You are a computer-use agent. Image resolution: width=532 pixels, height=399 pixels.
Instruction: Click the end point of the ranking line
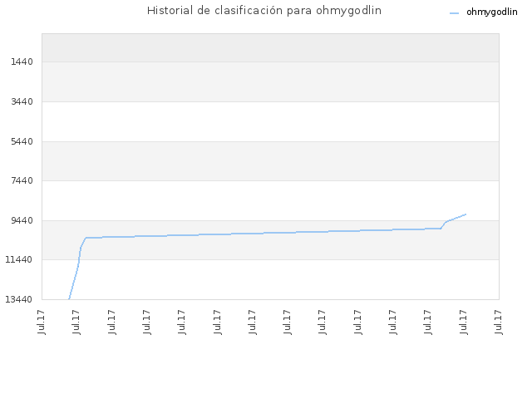(x=465, y=214)
